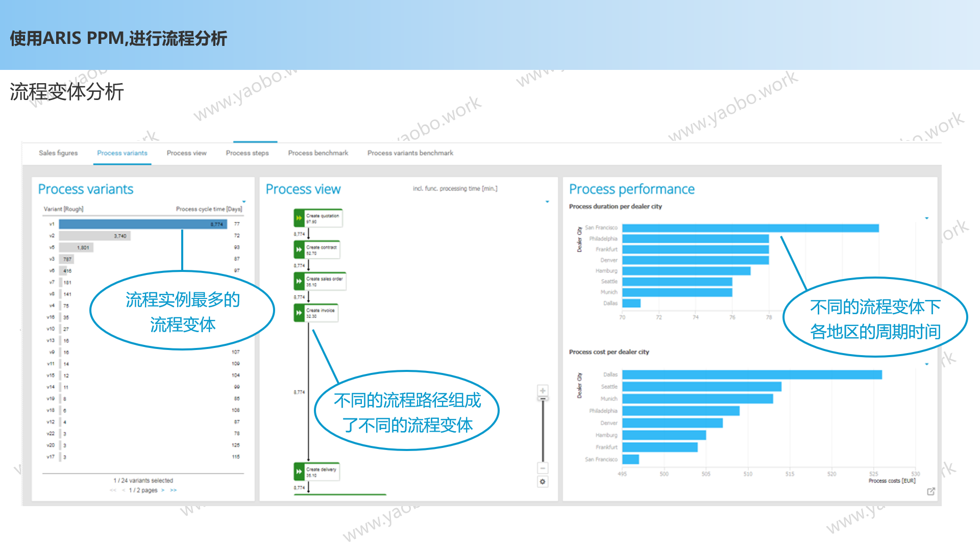Click the Create quotation step icon
The height and width of the screenshot is (551, 980).
[299, 218]
